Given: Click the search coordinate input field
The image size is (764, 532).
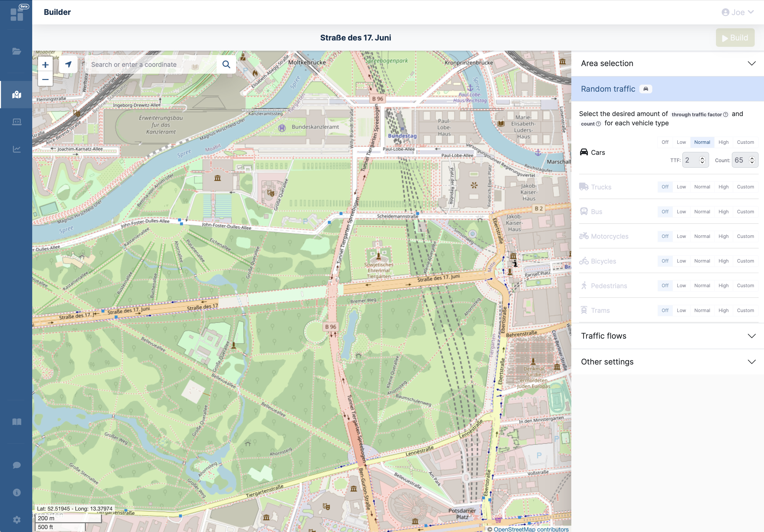Looking at the screenshot, I should pos(151,65).
